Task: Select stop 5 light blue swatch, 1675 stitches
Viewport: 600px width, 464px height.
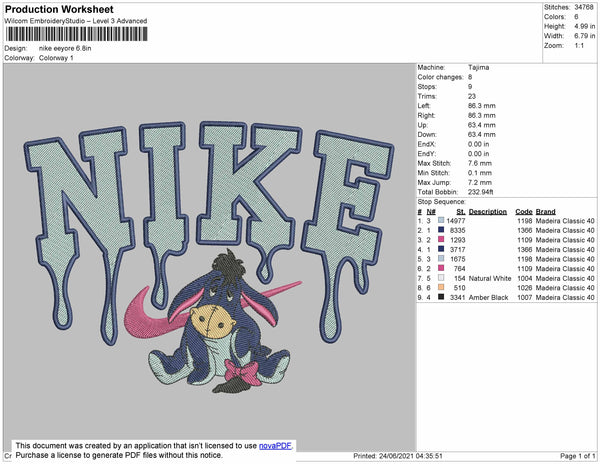Action: point(441,259)
